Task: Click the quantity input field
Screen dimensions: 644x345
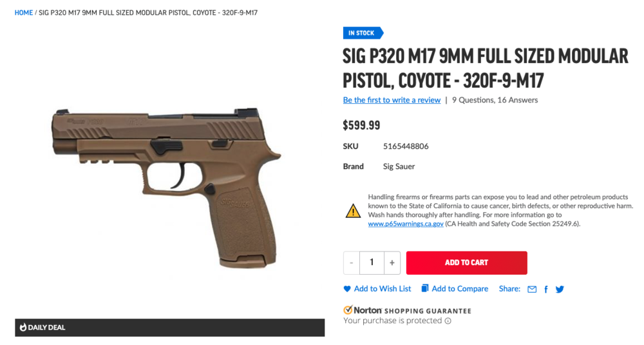Action: 372,262
